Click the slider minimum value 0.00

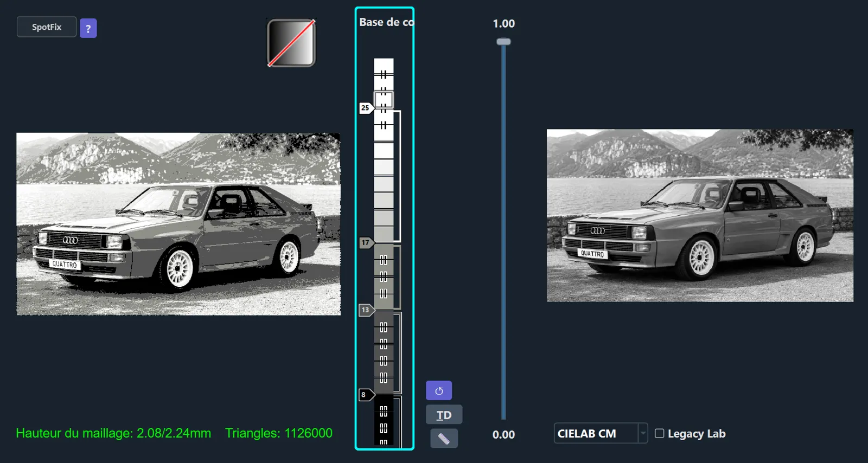tap(503, 434)
